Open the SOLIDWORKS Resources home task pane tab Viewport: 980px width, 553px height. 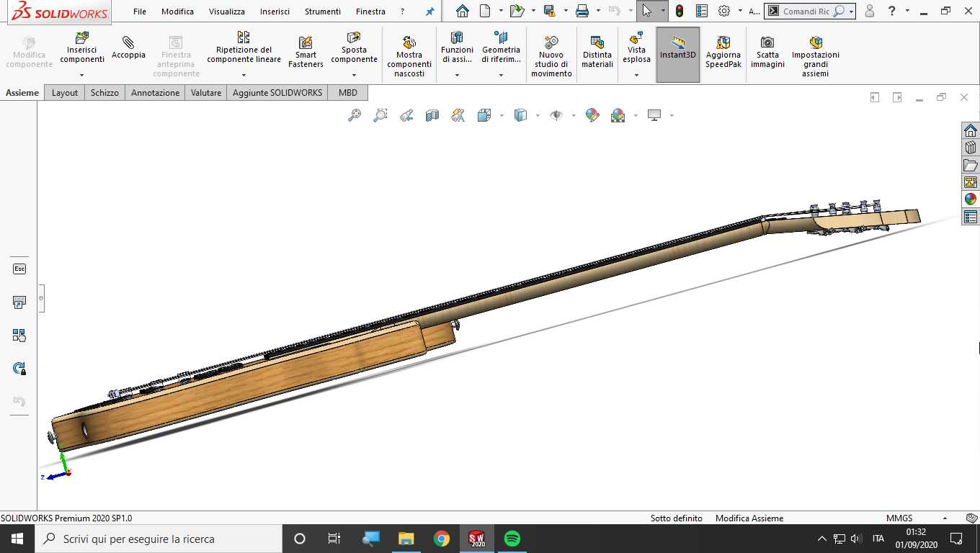pyautogui.click(x=971, y=130)
